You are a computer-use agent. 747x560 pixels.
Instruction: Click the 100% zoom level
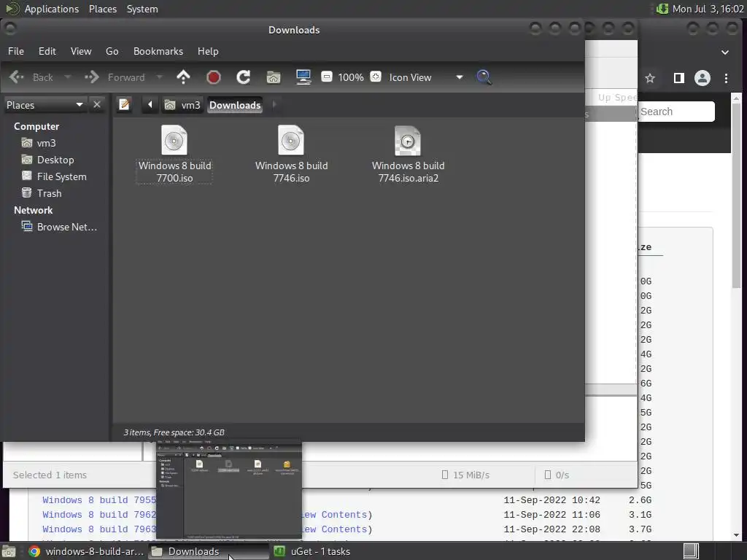(351, 77)
